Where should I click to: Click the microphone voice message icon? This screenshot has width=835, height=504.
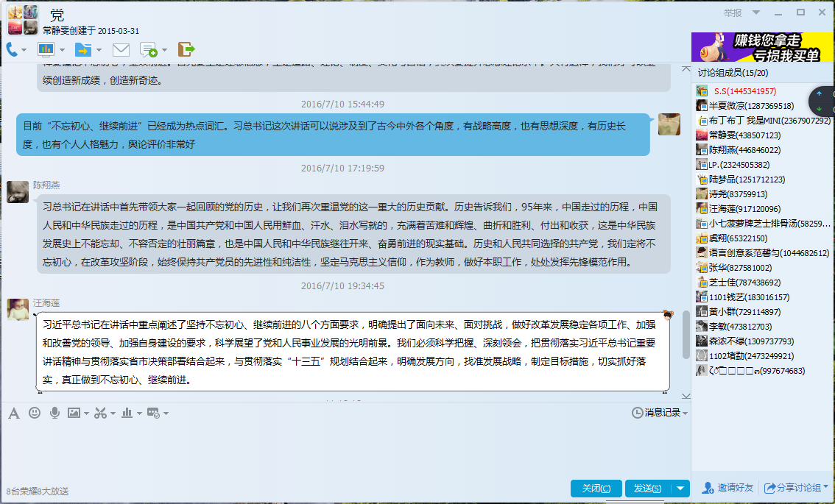pyautogui.click(x=54, y=413)
